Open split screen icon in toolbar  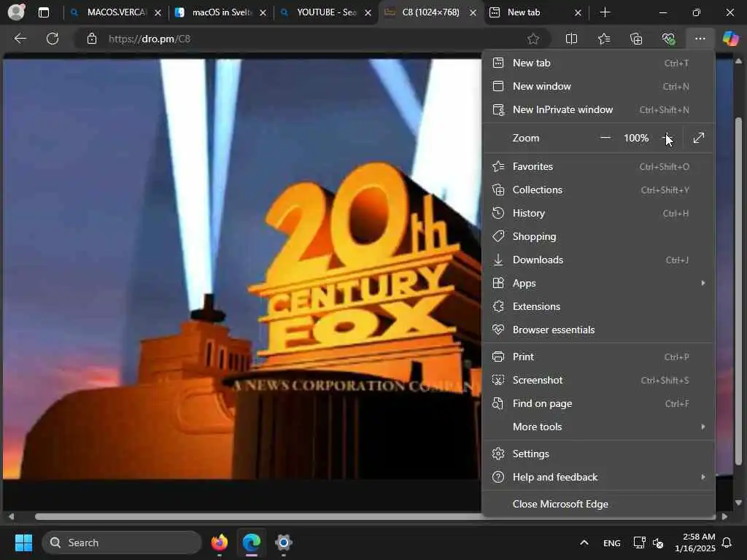pyautogui.click(x=571, y=39)
